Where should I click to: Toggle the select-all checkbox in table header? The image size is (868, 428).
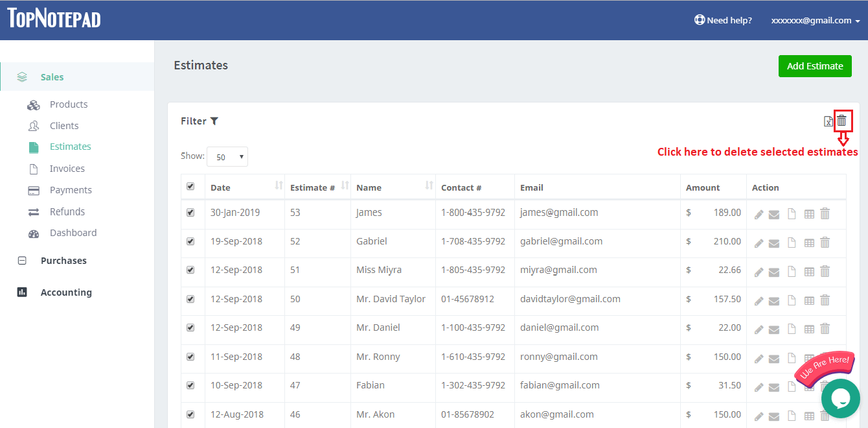pos(190,186)
